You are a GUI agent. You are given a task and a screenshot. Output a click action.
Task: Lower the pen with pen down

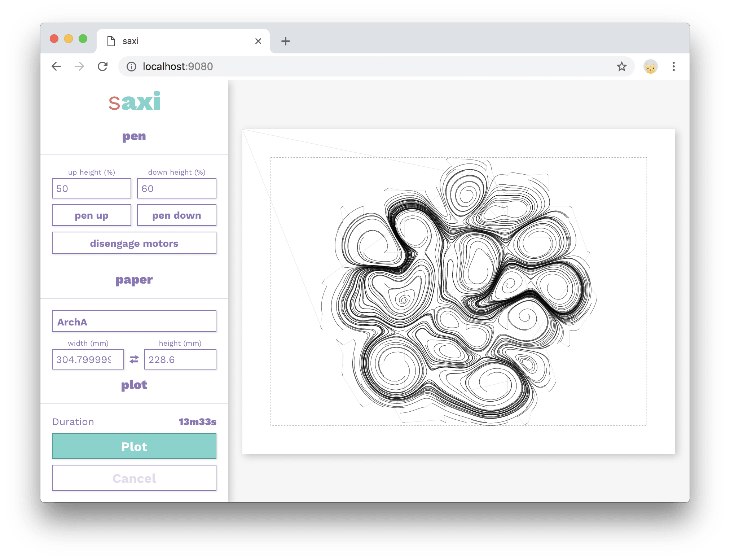(x=176, y=215)
